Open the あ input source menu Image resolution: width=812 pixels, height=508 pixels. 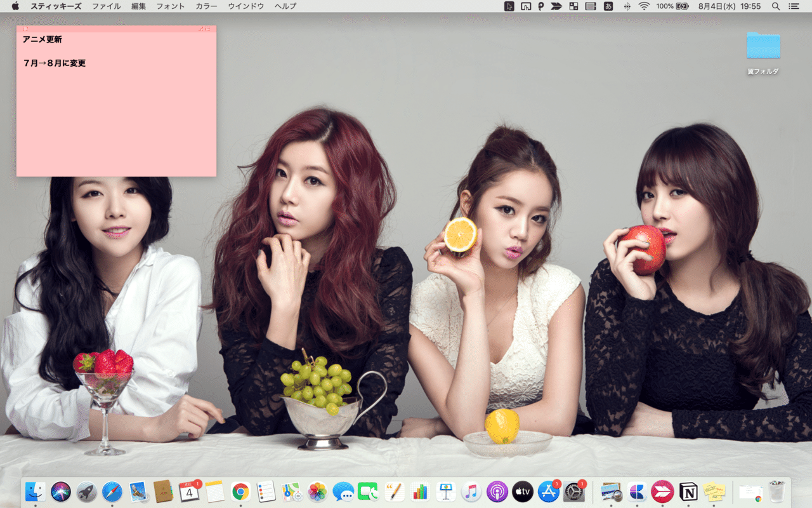(x=608, y=6)
